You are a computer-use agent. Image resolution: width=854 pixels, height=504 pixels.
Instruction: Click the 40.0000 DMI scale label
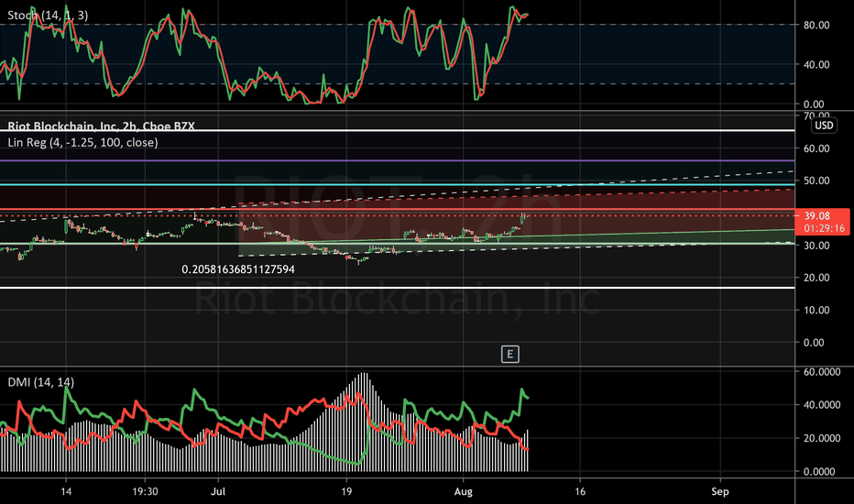pos(822,405)
